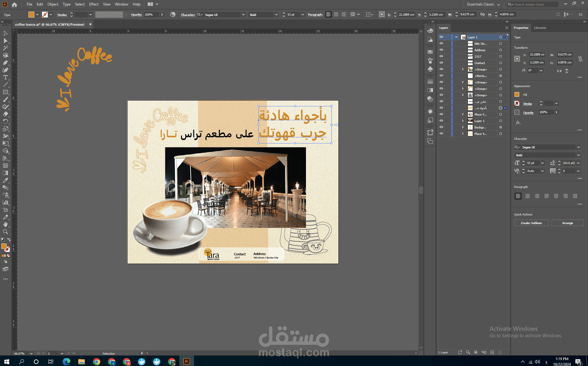Open the Window menu
The width and height of the screenshot is (588, 366).
122,4
